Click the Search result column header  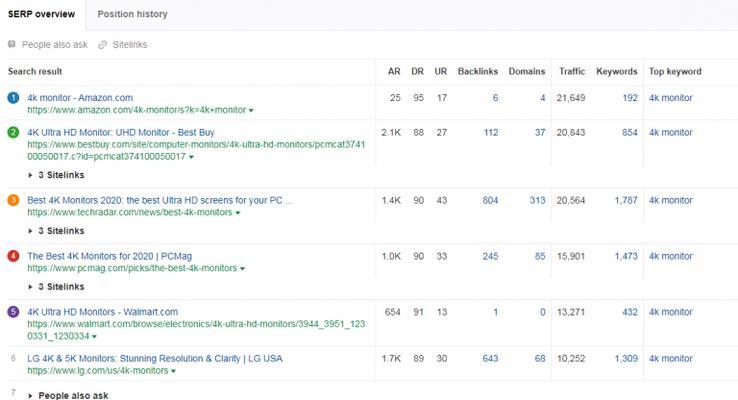35,72
